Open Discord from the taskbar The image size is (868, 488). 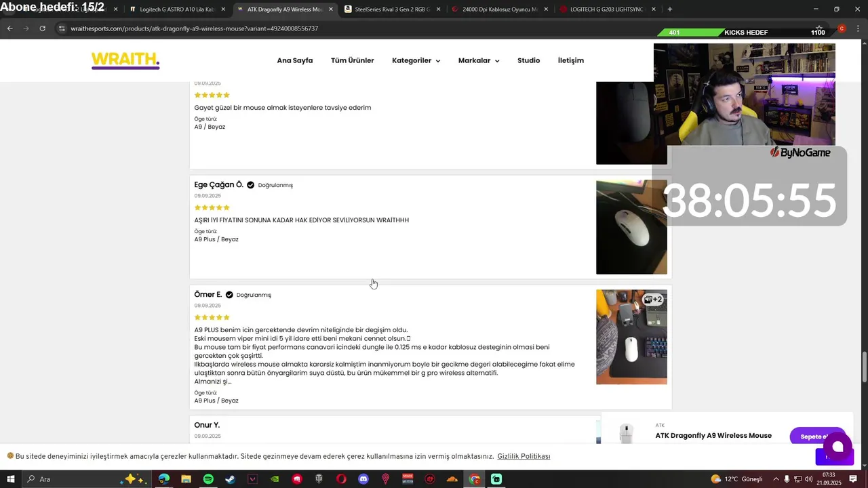coord(363,479)
